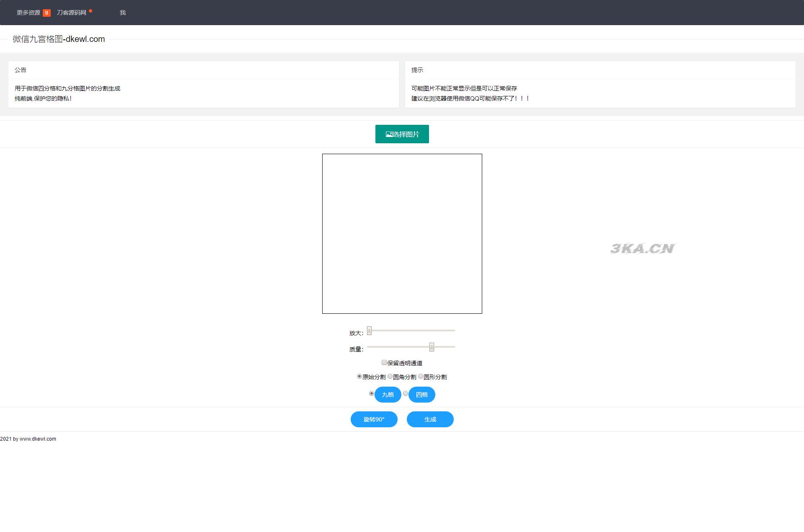
Task: Click text 纯前端,保护您的隐私!
Action: (x=43, y=98)
